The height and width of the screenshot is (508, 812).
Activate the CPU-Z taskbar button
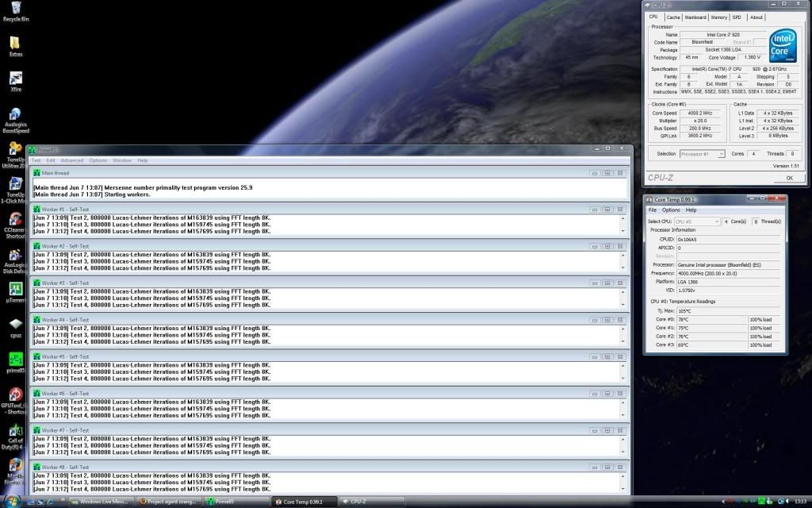(x=371, y=502)
